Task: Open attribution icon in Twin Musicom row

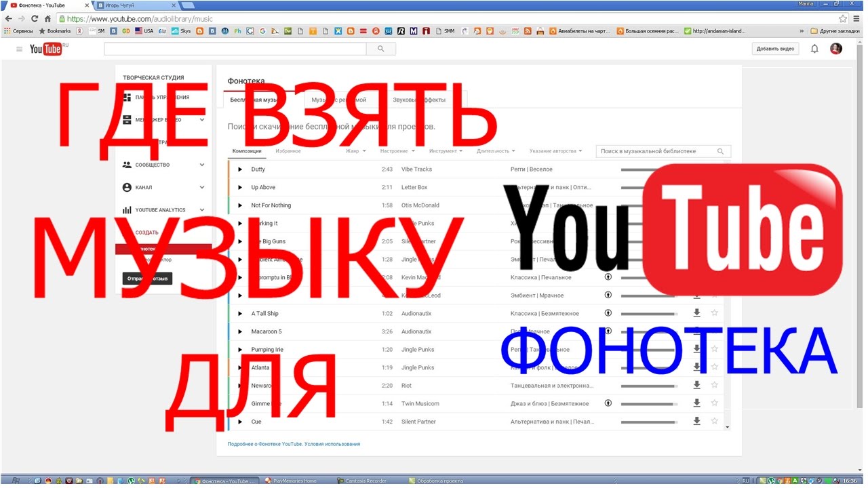Action: pyautogui.click(x=608, y=403)
